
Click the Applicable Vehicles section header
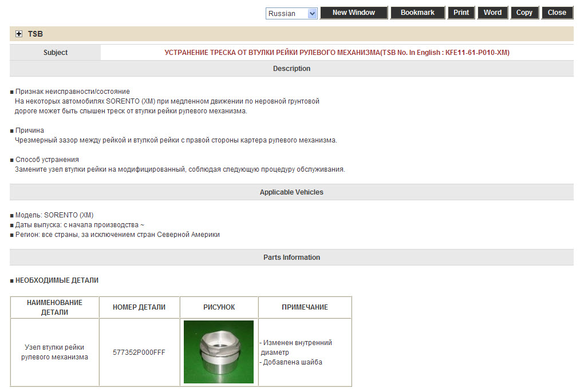click(291, 192)
